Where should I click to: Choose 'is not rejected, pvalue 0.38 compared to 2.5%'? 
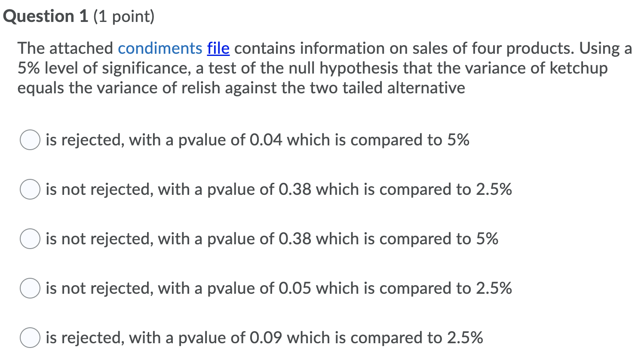[29, 189]
